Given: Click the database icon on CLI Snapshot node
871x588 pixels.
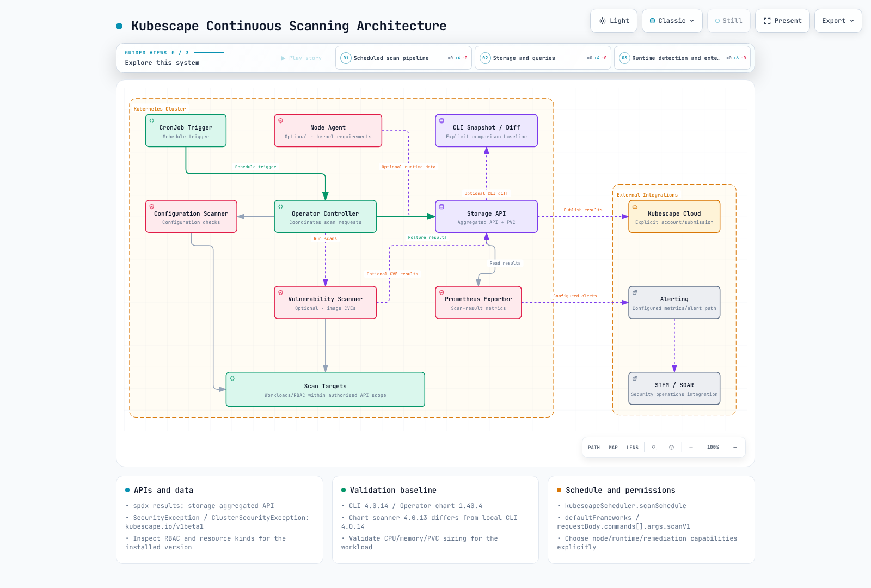Looking at the screenshot, I should click(441, 121).
